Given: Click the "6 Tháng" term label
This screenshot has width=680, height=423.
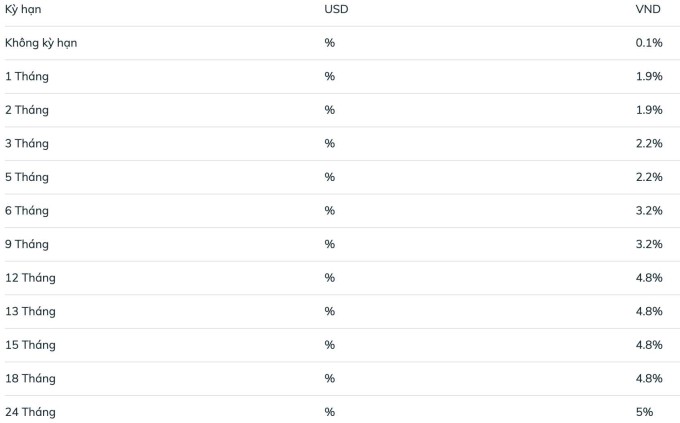Looking at the screenshot, I should pyautogui.click(x=27, y=210).
